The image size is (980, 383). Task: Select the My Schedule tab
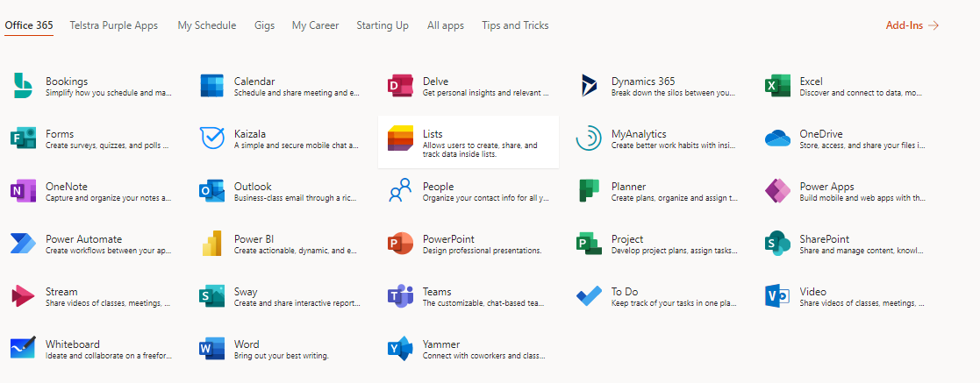(x=207, y=25)
